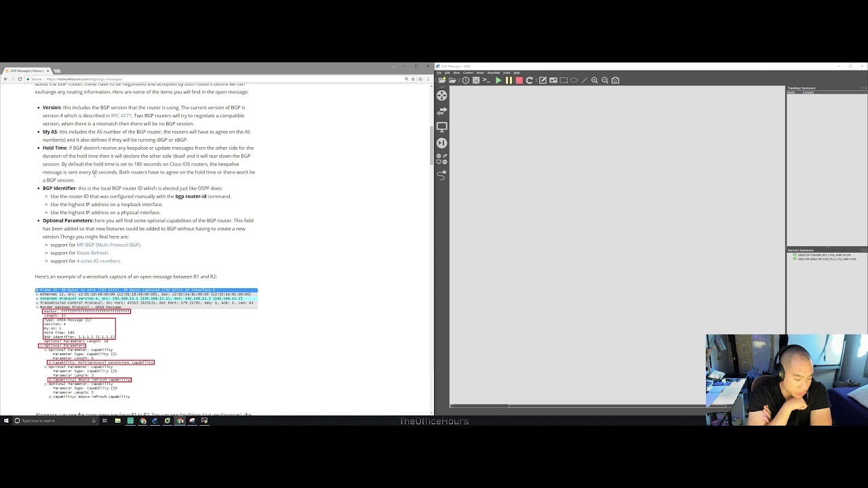Select the Add a note tool
Image resolution: width=868 pixels, height=488 pixels.
(x=542, y=80)
